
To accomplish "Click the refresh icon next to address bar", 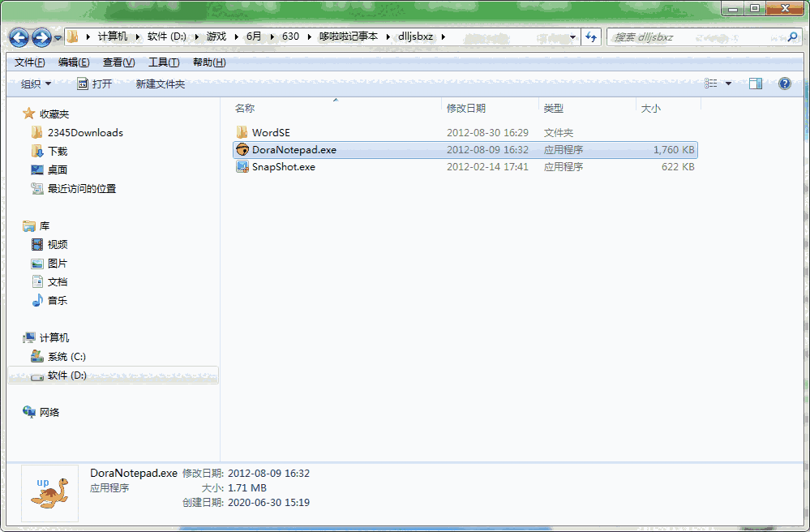I will tap(590, 36).
